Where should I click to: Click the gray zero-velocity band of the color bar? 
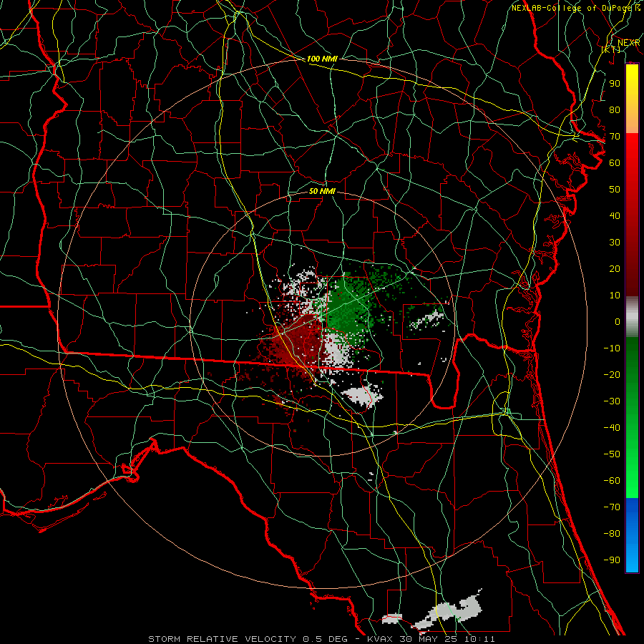coord(632,316)
